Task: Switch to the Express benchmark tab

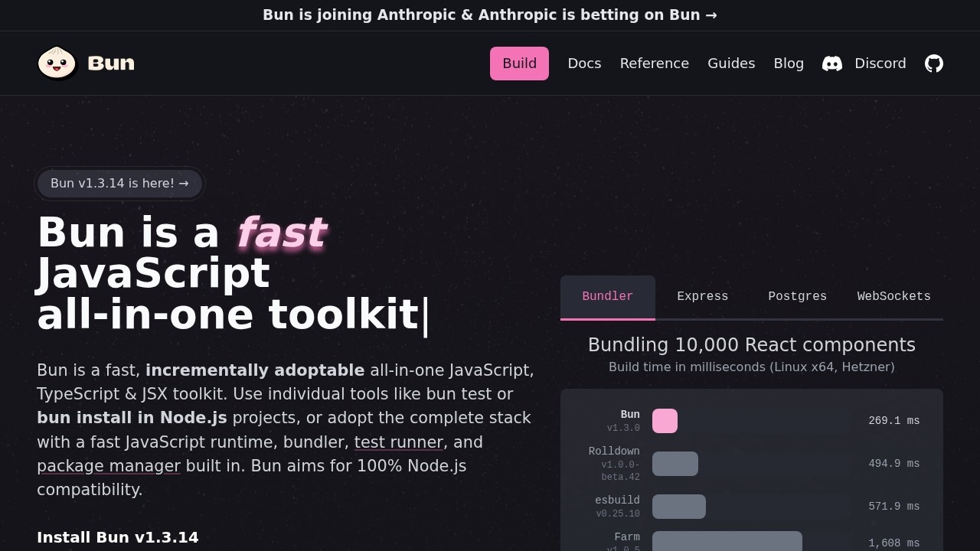Action: pyautogui.click(x=703, y=297)
